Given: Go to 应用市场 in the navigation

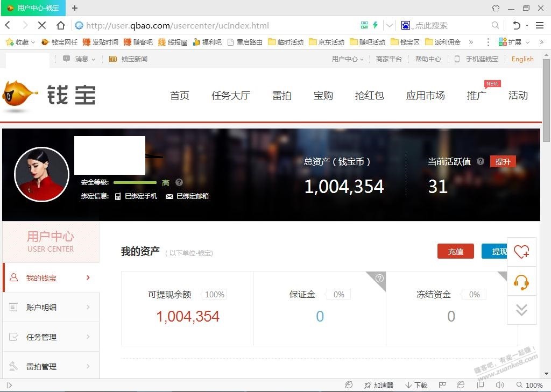Looking at the screenshot, I should coord(425,96).
